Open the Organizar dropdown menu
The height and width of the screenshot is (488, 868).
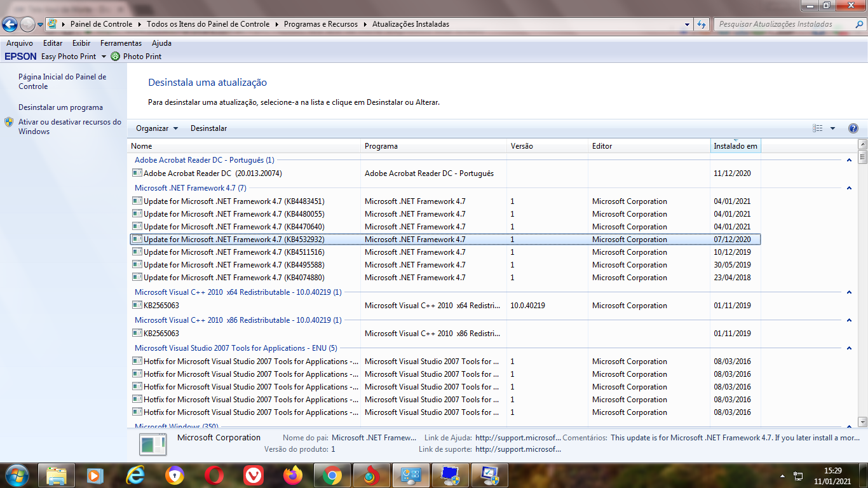click(157, 128)
